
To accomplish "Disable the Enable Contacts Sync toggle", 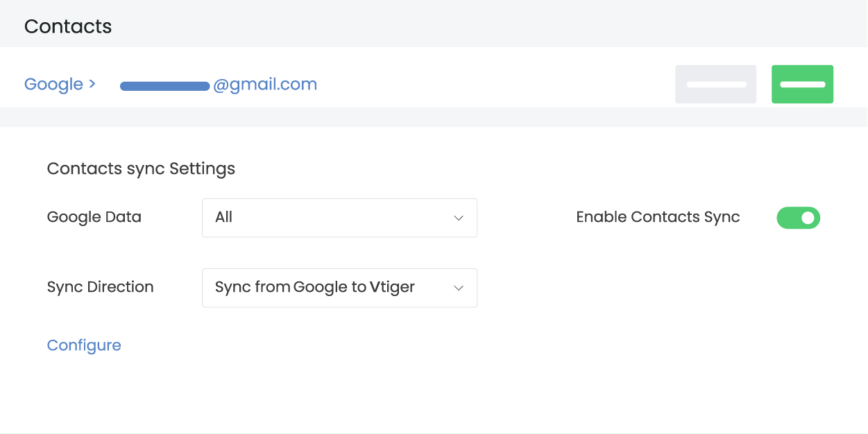I will click(x=798, y=218).
